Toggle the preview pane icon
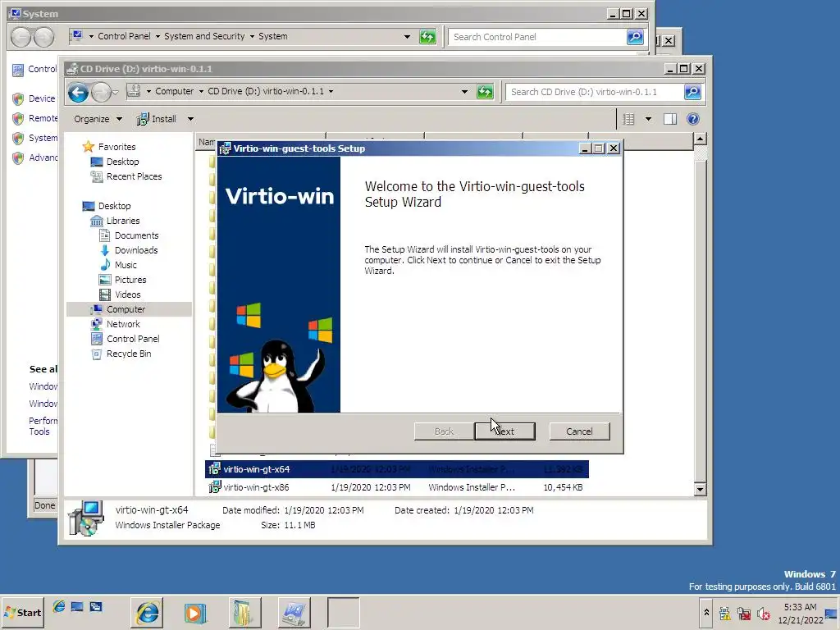 coord(670,119)
